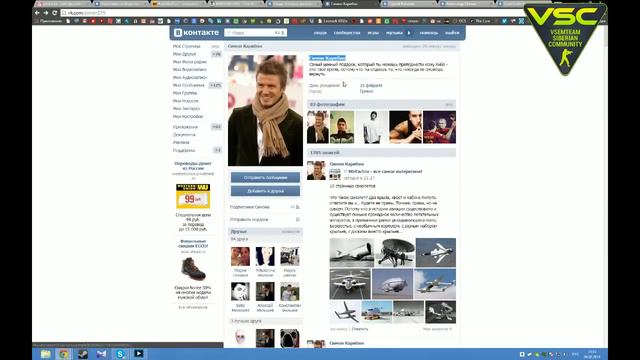Open friend Алексей's avatar in friends block
The image size is (640, 360).
(265, 292)
